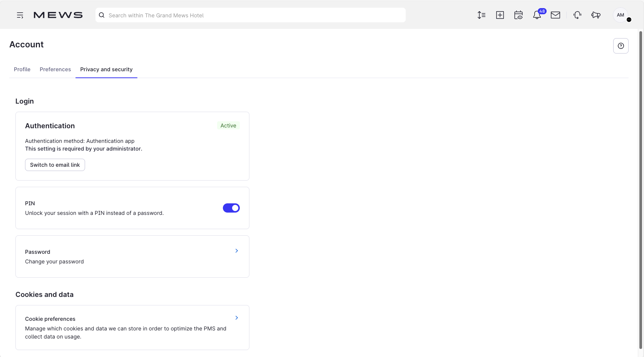Click 'Unlock your session with a PIN' text
The image size is (644, 357).
tap(94, 213)
